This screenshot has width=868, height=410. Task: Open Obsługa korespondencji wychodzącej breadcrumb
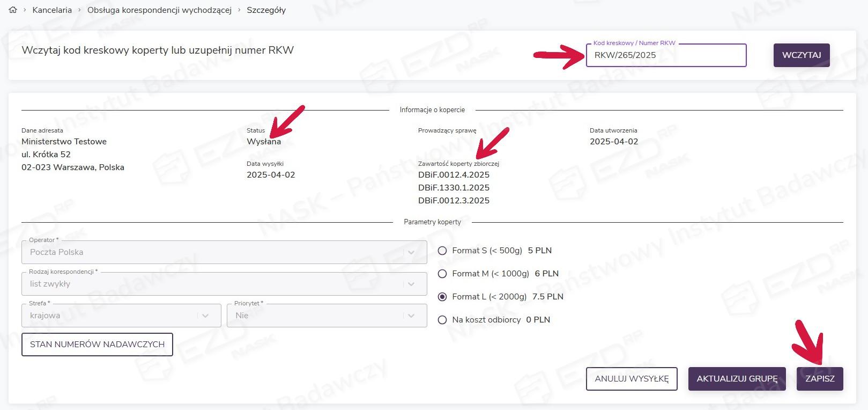pyautogui.click(x=159, y=10)
